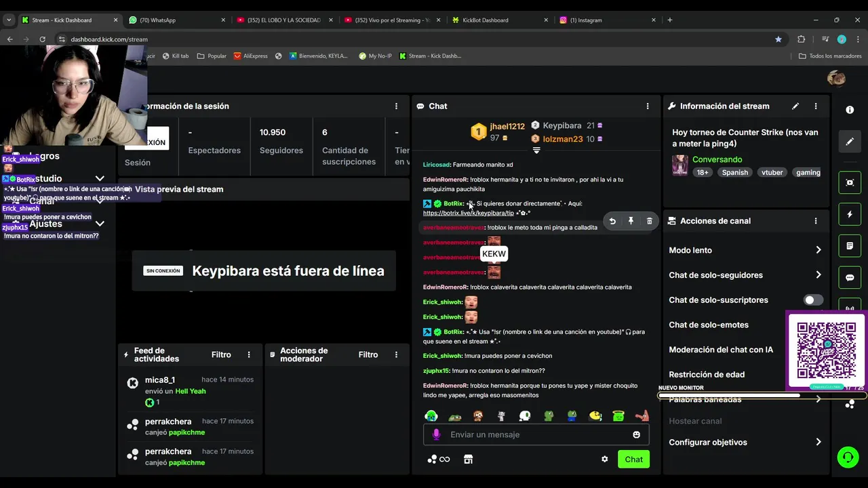This screenshot has height=488, width=868.
Task: Click the Spanish stream tag
Action: [734, 173]
